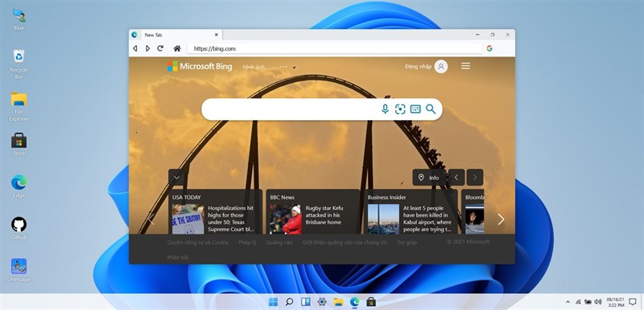Click the Bing profile avatar icon
Image resolution: width=644 pixels, height=310 pixels.
coord(441,67)
